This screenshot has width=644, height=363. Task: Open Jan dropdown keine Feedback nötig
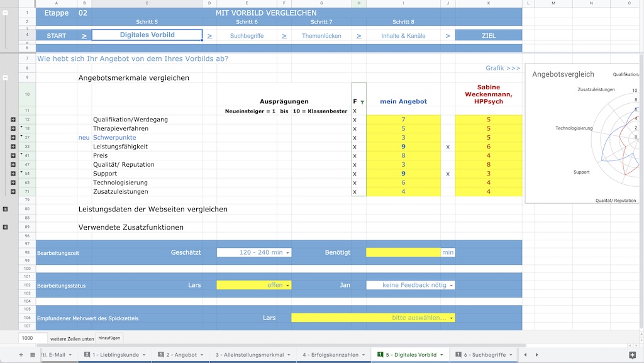coord(452,286)
